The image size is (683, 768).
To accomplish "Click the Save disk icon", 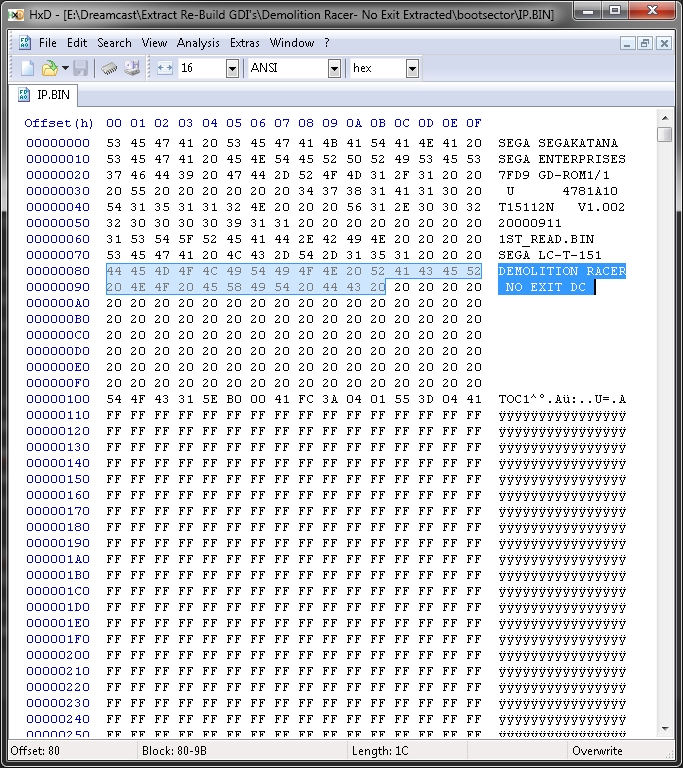I will point(80,68).
